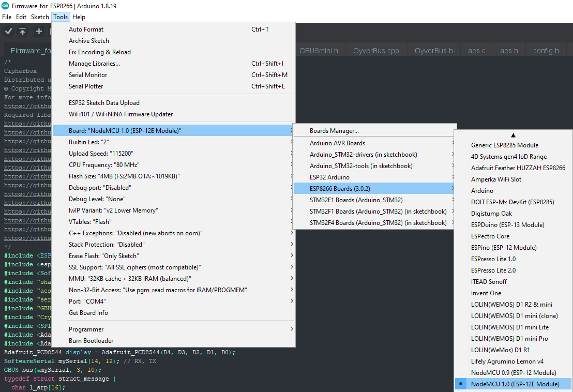Switch to the aes.h tab

click(x=509, y=51)
